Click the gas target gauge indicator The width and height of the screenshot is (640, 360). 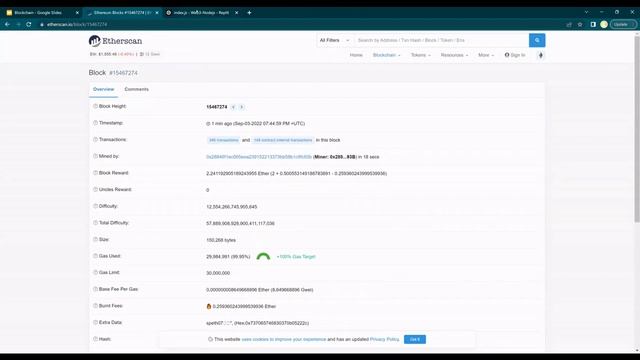click(263, 256)
